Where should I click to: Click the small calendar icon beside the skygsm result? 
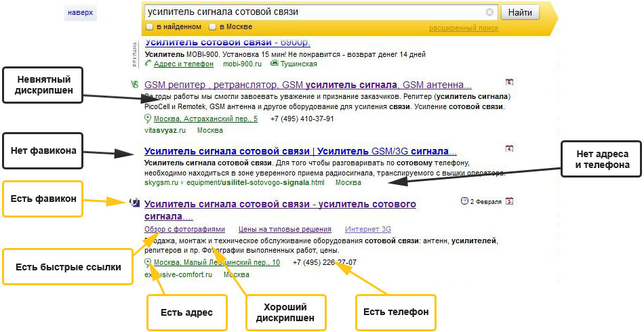click(509, 148)
